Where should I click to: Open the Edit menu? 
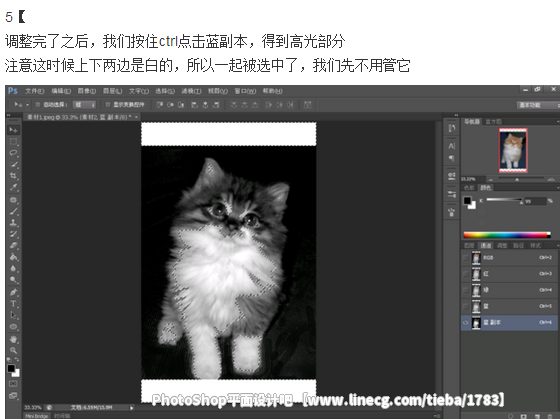61,91
